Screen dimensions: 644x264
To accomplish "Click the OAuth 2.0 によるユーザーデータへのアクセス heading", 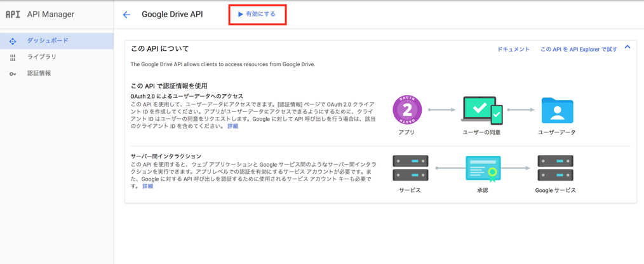I will click(x=187, y=96).
